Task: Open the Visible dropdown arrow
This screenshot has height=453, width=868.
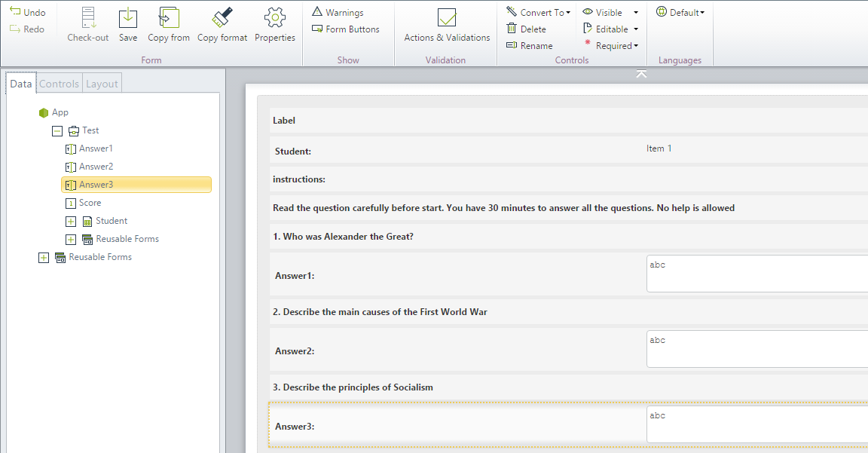Action: click(x=636, y=12)
